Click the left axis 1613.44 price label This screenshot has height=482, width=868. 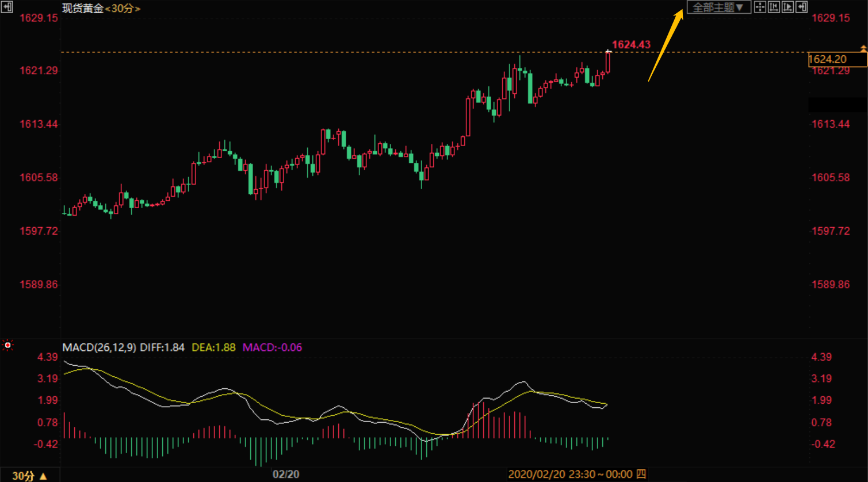click(x=39, y=124)
